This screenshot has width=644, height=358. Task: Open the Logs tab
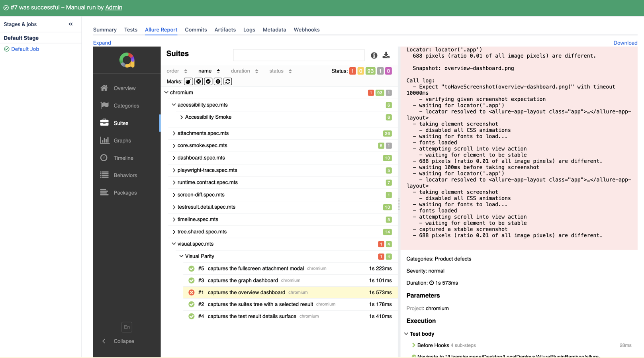249,29
